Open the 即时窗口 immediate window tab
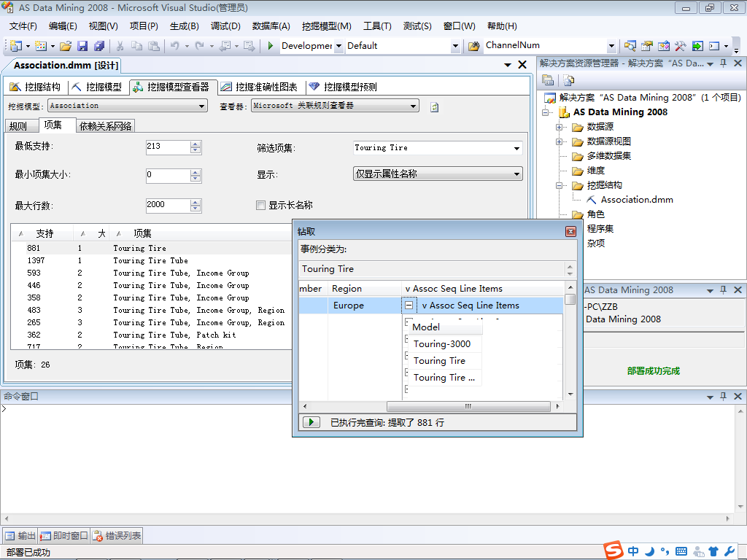Viewport: 747px width, 560px height. click(x=64, y=536)
